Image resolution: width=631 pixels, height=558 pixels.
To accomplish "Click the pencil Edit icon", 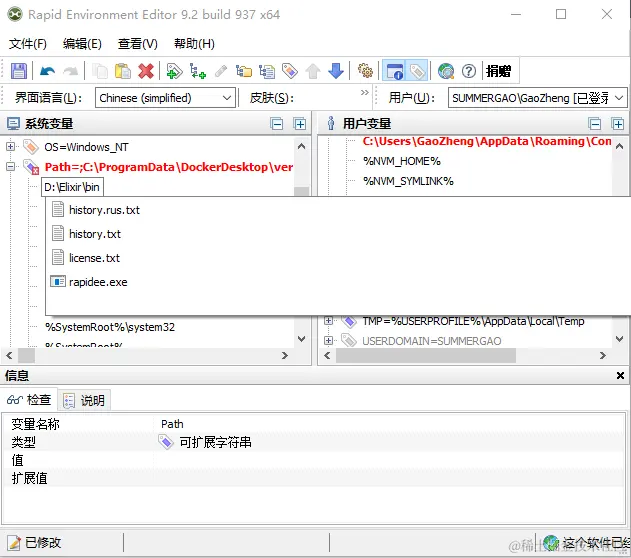I will (221, 71).
